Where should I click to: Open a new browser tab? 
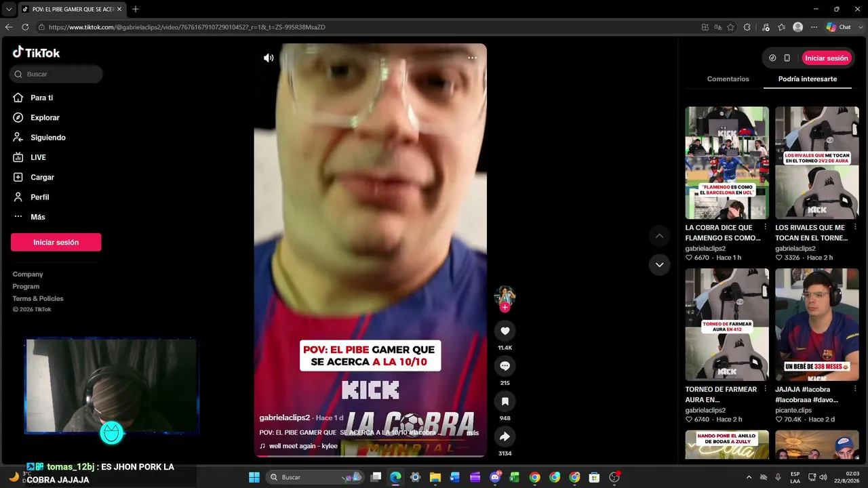136,9
